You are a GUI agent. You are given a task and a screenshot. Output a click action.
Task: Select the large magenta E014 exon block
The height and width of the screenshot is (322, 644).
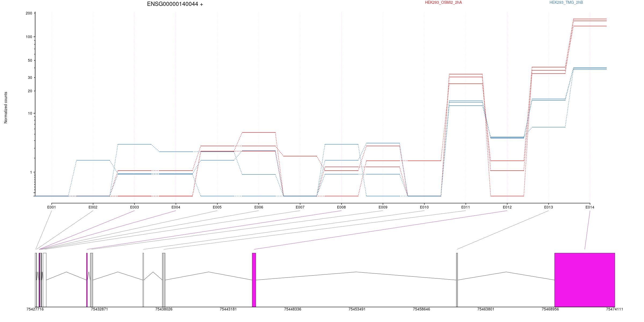[x=585, y=280]
